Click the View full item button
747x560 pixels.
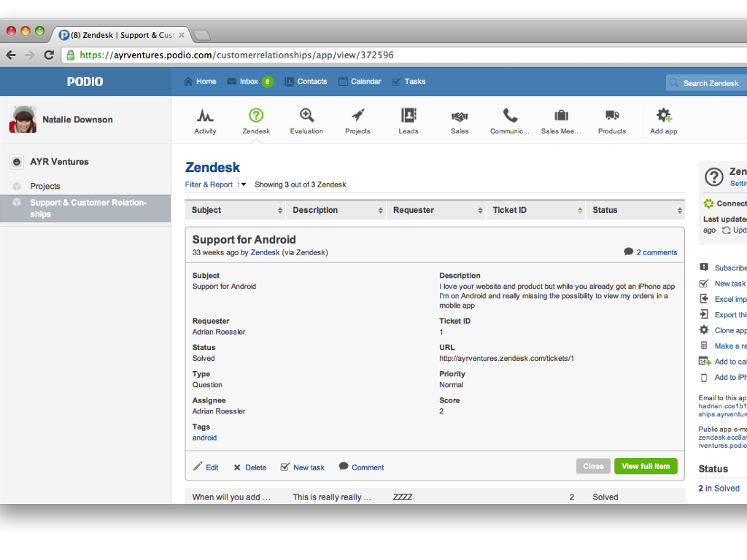645,467
